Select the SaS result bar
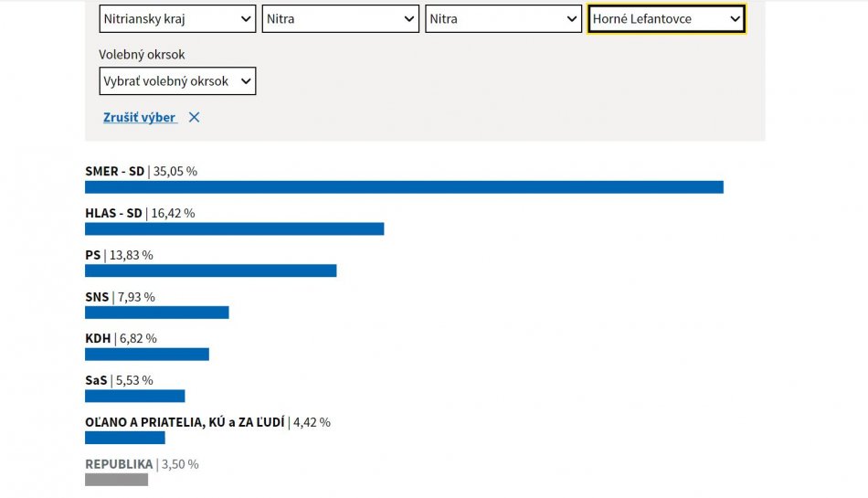Viewport: 868px width, 498px height. coord(134,396)
